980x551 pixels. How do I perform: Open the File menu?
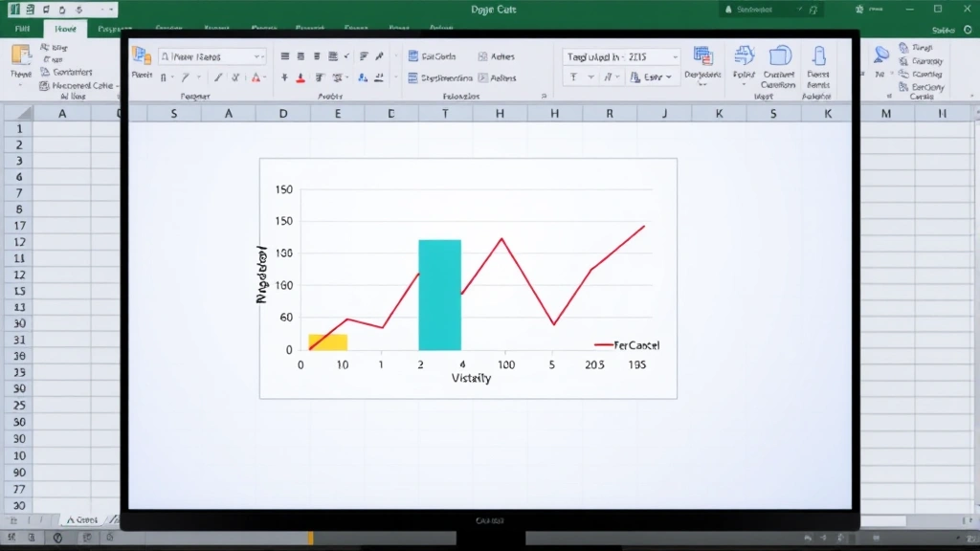(x=21, y=29)
